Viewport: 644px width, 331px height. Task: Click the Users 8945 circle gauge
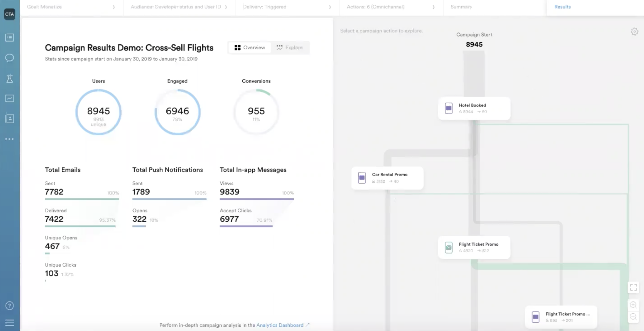(98, 112)
